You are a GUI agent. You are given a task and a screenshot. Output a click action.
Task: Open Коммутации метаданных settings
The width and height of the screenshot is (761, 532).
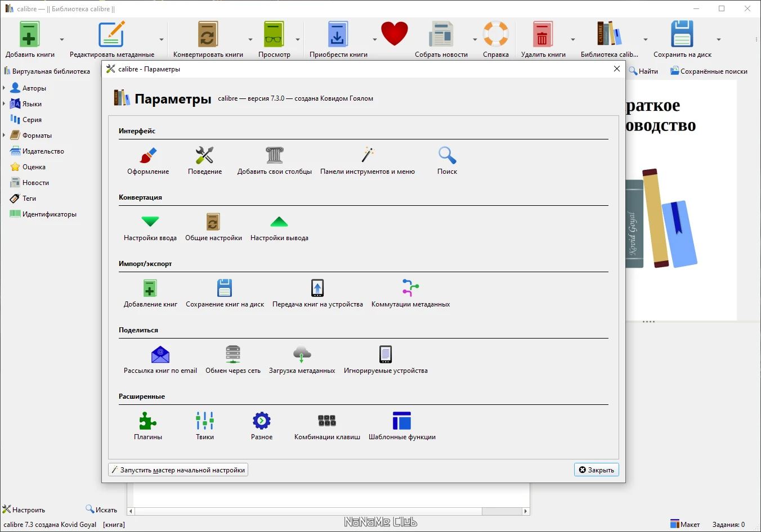coord(411,294)
